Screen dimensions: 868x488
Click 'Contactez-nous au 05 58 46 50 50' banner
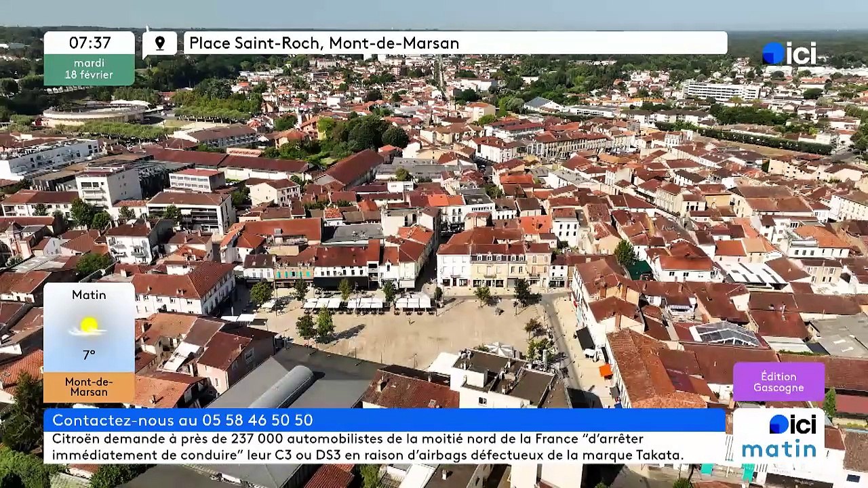(384, 420)
